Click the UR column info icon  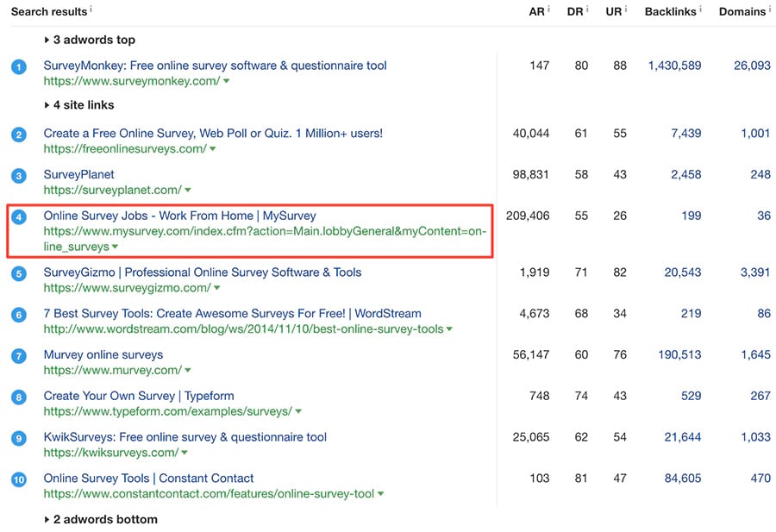tap(623, 9)
